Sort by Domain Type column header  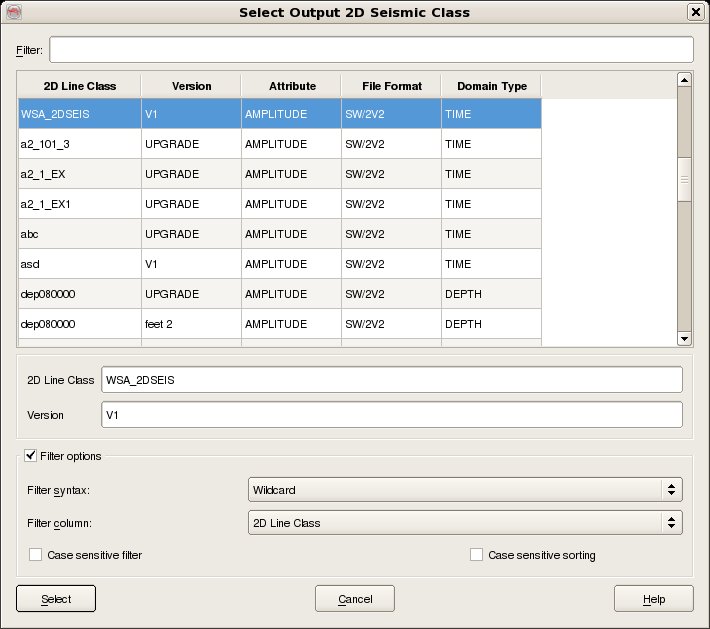[492, 86]
